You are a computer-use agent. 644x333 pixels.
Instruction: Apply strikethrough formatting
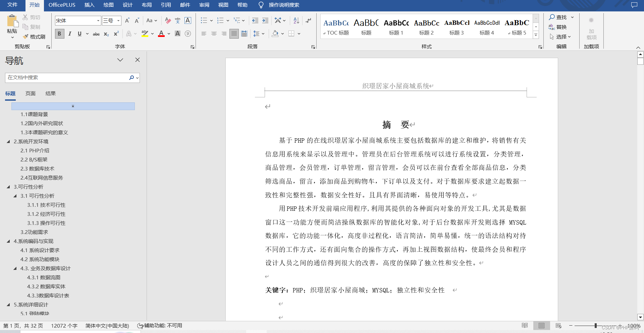[96, 34]
